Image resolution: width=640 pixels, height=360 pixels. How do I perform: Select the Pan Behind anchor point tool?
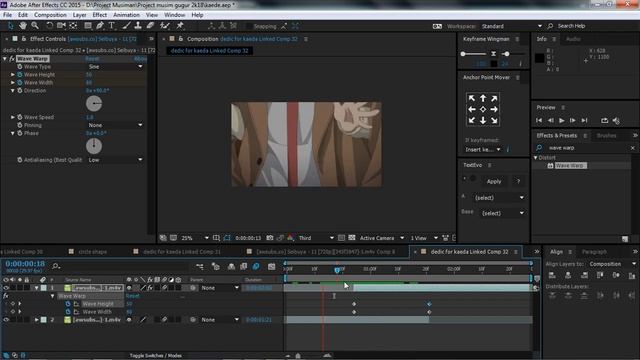pyautogui.click(x=73, y=26)
